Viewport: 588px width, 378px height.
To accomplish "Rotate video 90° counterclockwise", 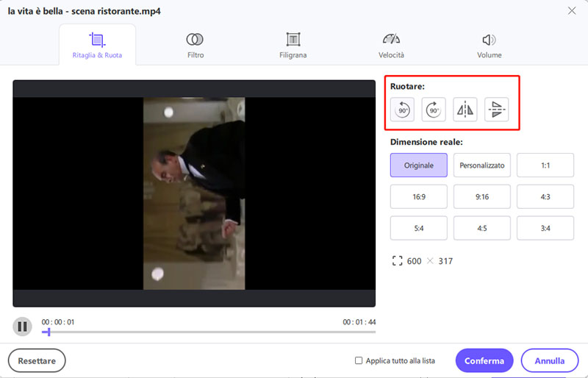I will (402, 110).
